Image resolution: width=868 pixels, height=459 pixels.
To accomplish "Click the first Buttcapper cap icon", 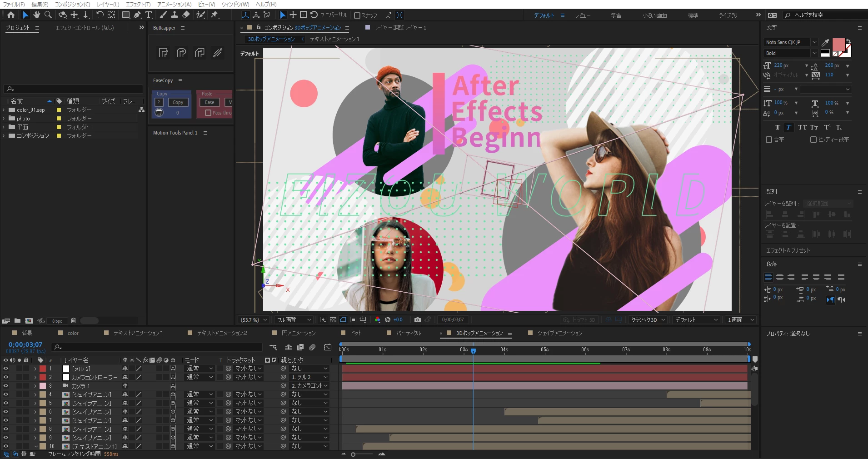I will 163,53.
